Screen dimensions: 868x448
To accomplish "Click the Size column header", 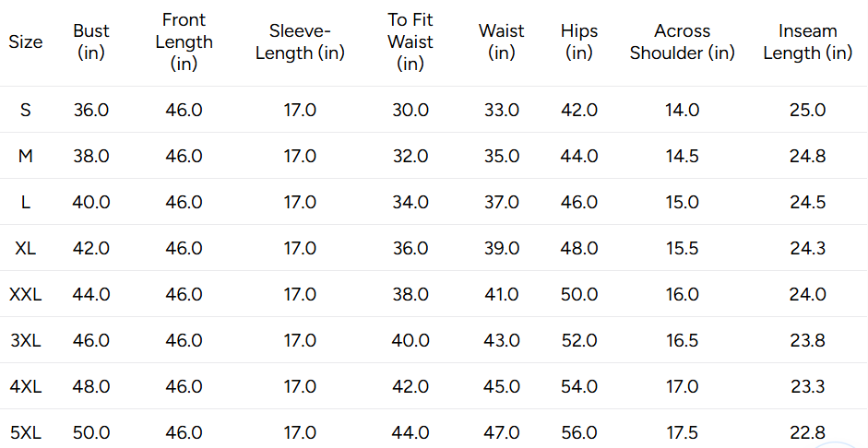I will pos(26,41).
